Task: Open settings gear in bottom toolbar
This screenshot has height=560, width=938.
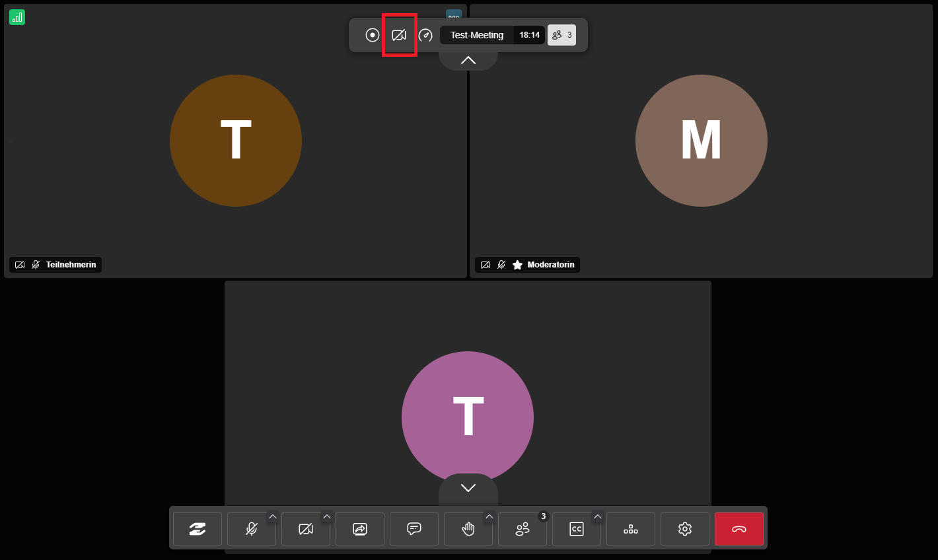Action: 685,529
